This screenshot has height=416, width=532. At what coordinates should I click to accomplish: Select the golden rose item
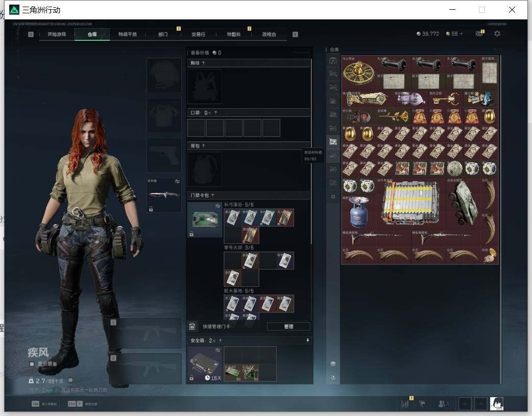coord(394,117)
